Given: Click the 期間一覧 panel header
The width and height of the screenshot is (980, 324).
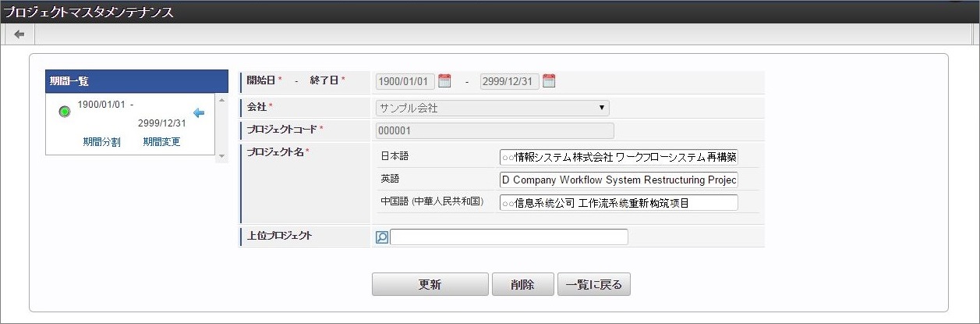Looking at the screenshot, I should 136,81.
